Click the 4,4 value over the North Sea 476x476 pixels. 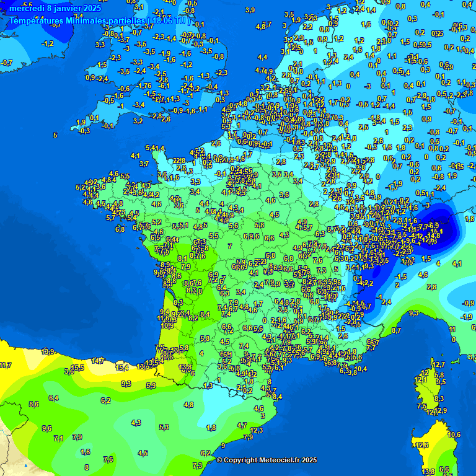tap(263, 57)
